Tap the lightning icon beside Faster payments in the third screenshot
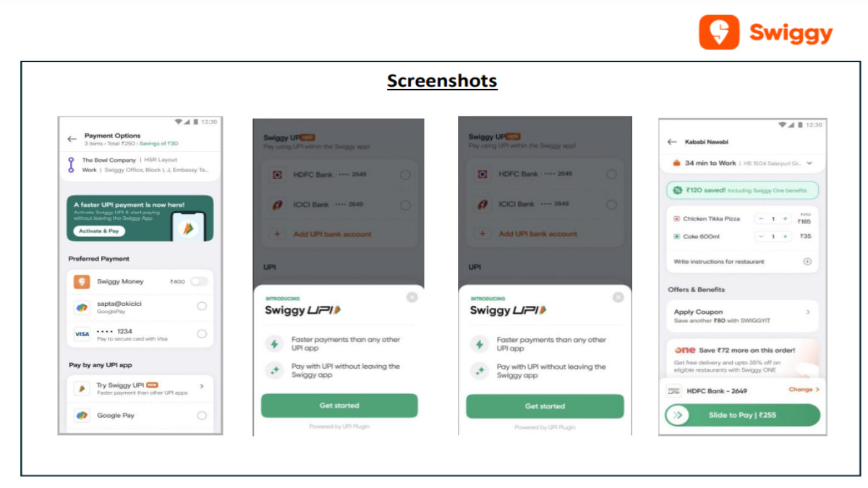 pos(480,344)
